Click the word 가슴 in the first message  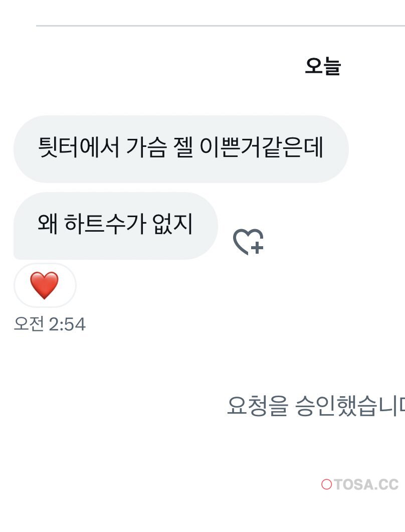click(146, 147)
